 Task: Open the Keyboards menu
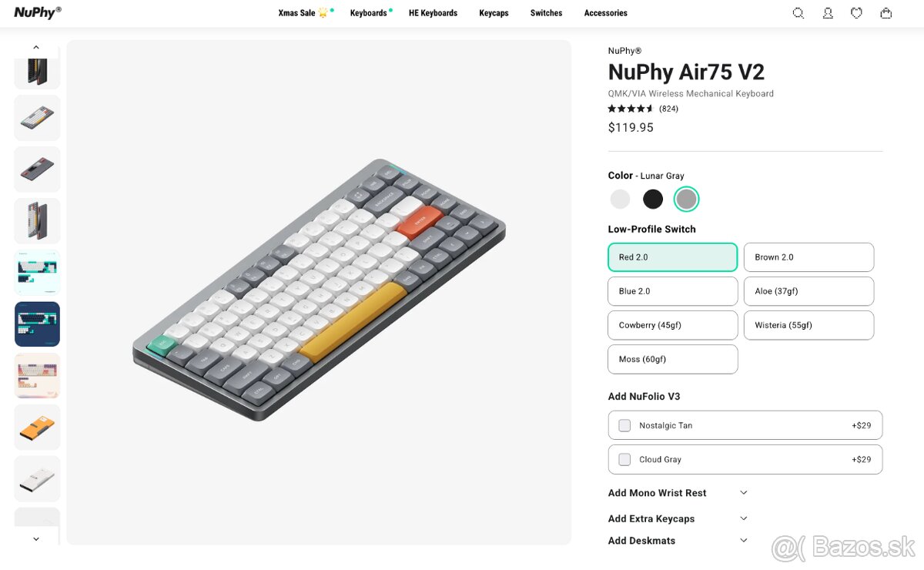point(368,13)
